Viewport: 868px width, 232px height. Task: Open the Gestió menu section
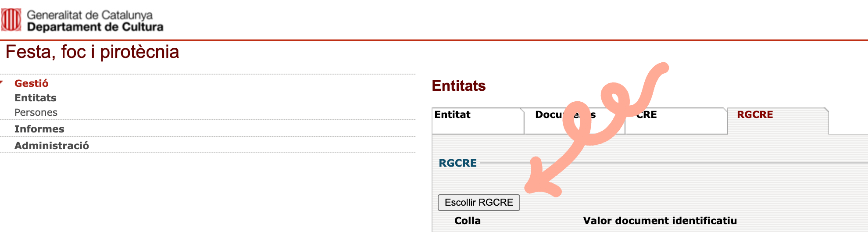click(x=31, y=83)
